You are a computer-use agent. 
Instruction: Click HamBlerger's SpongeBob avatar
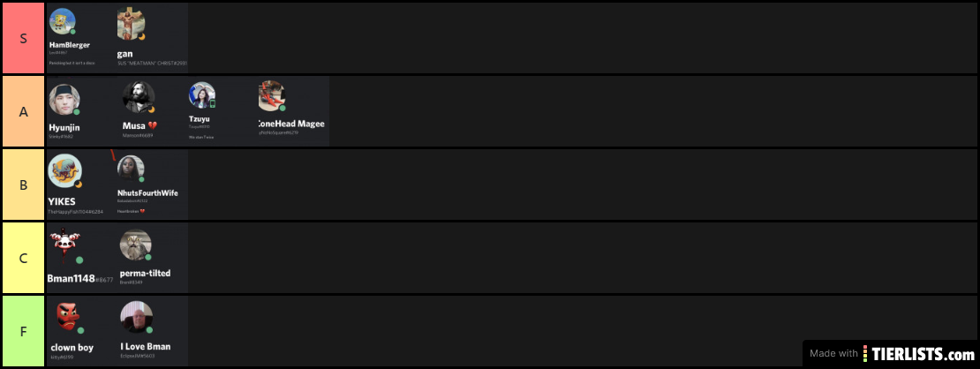(x=63, y=22)
